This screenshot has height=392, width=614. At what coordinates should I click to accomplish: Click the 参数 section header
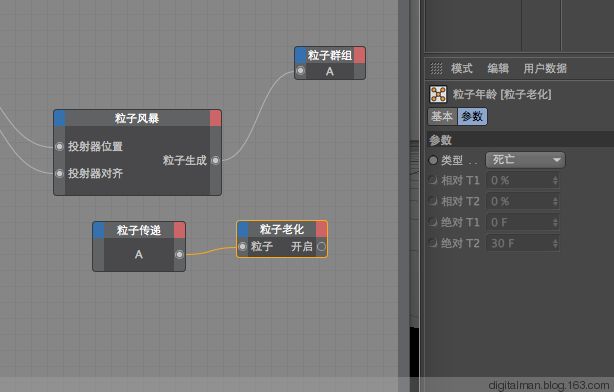pos(520,140)
